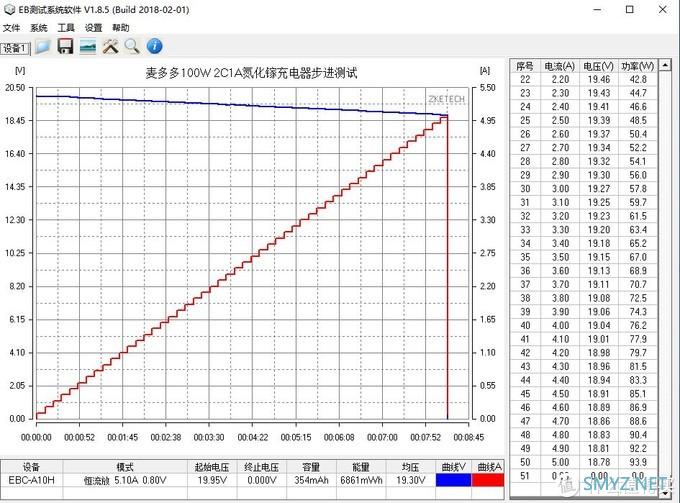
Task: Minimize the EB test software window
Action: (597, 10)
